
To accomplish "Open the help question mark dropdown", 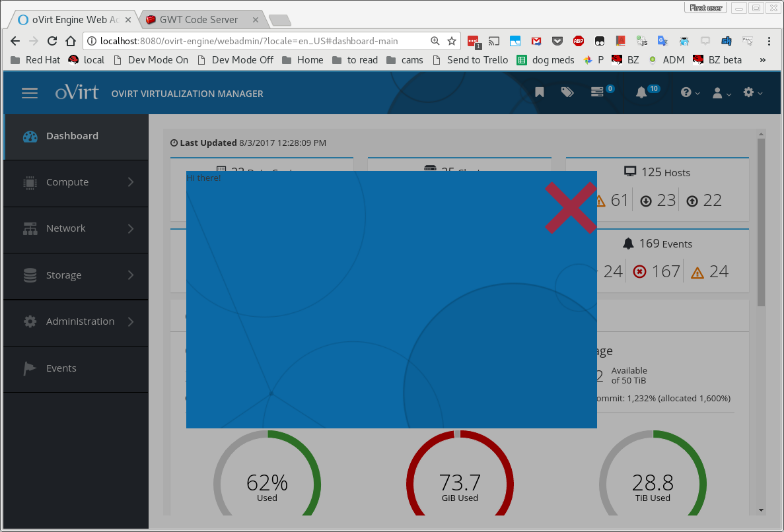I will point(690,93).
